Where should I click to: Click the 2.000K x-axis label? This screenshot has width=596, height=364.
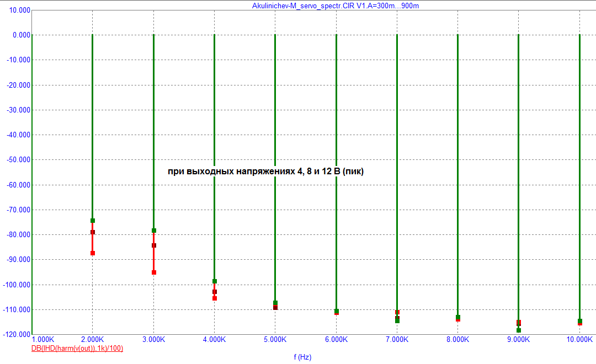(x=93, y=339)
